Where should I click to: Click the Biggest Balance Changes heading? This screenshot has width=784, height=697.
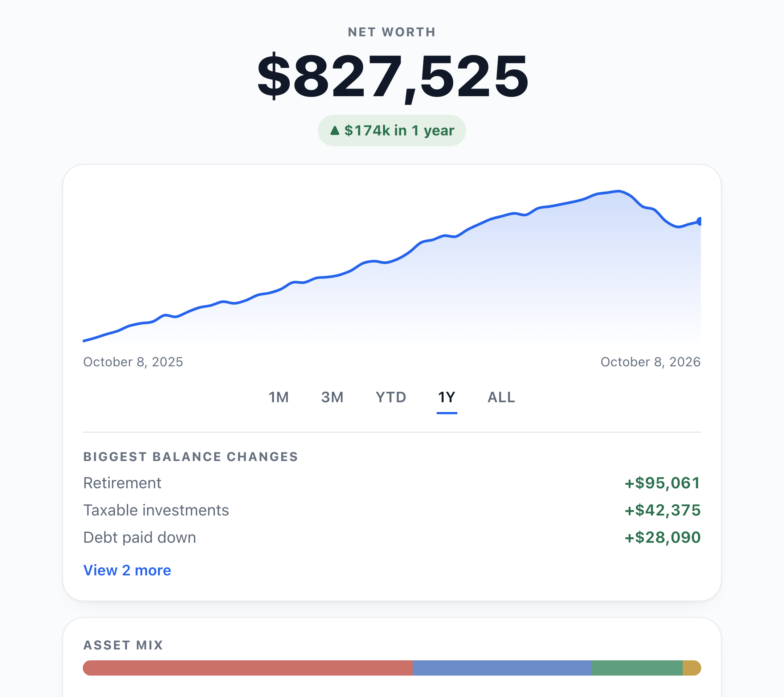point(191,456)
